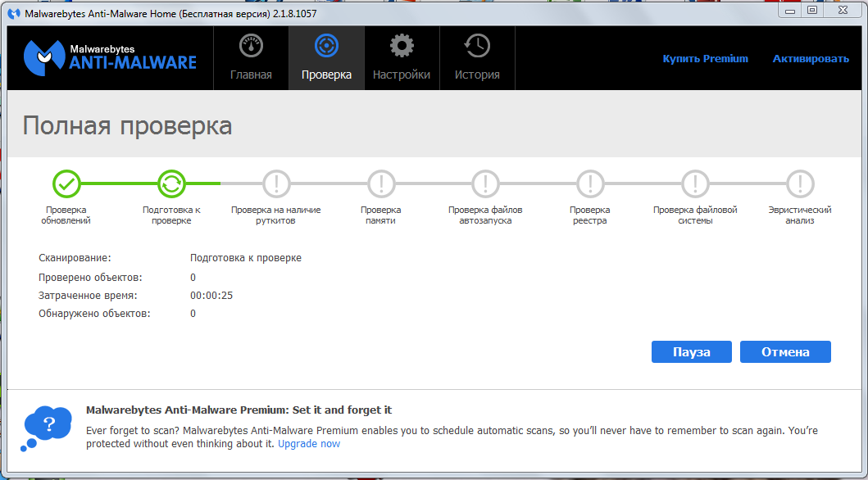
Task: Open the Настройки settings tab
Action: tap(402, 57)
